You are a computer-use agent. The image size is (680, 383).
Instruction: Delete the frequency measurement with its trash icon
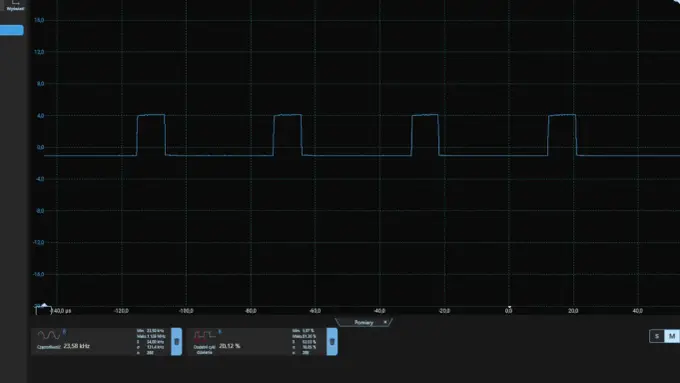(x=177, y=342)
